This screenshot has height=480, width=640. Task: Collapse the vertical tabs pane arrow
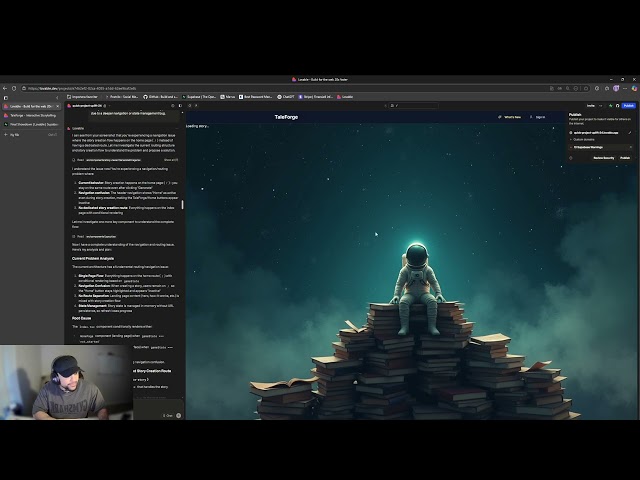point(57,98)
